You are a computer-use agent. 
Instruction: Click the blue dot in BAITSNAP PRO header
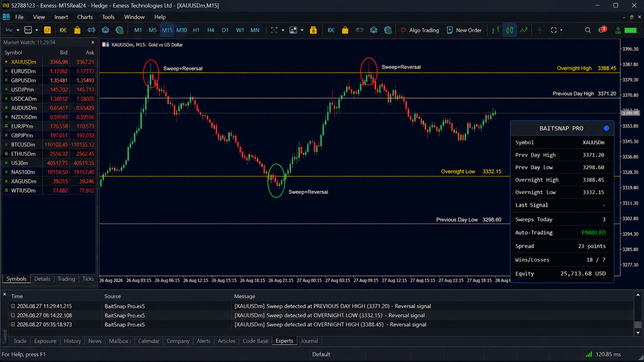tap(606, 128)
